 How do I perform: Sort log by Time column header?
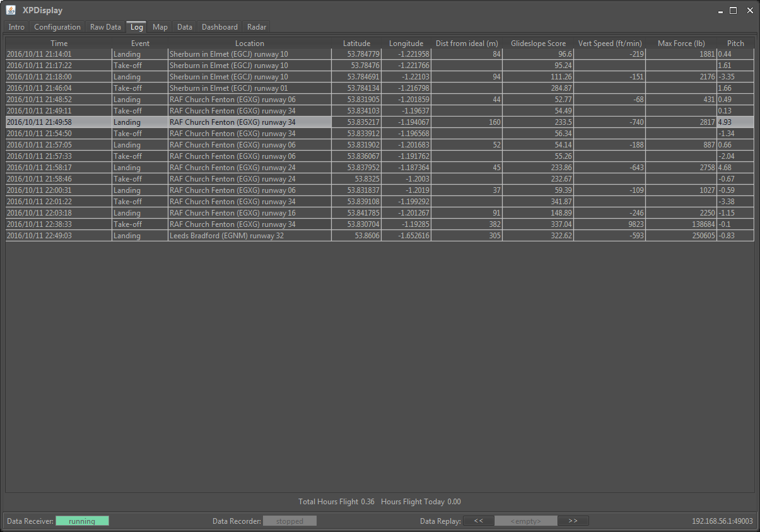(x=59, y=43)
